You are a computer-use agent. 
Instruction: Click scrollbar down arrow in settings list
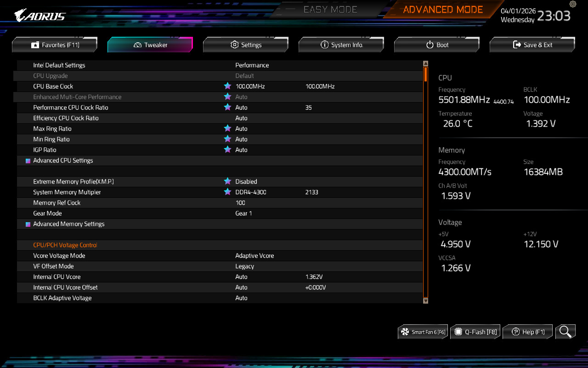[x=425, y=300]
